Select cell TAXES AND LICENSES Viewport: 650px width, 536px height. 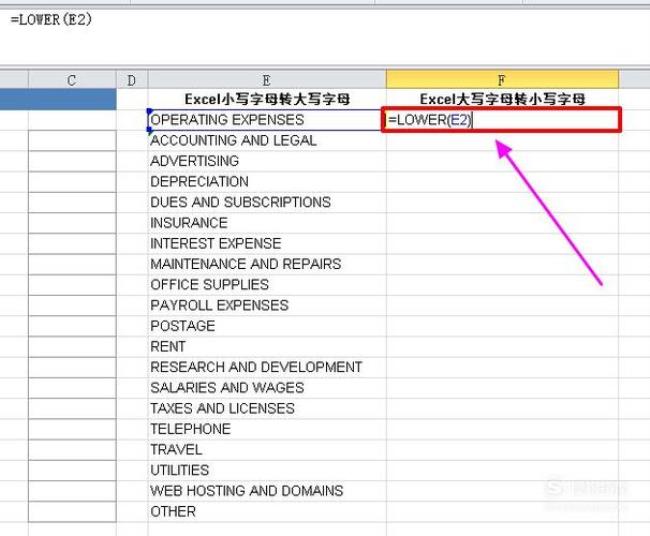click(267, 408)
